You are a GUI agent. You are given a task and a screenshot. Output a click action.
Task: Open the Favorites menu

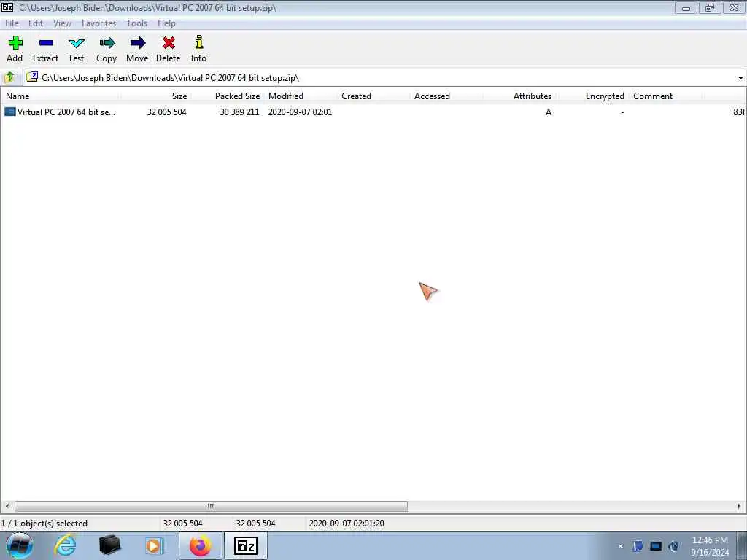98,23
